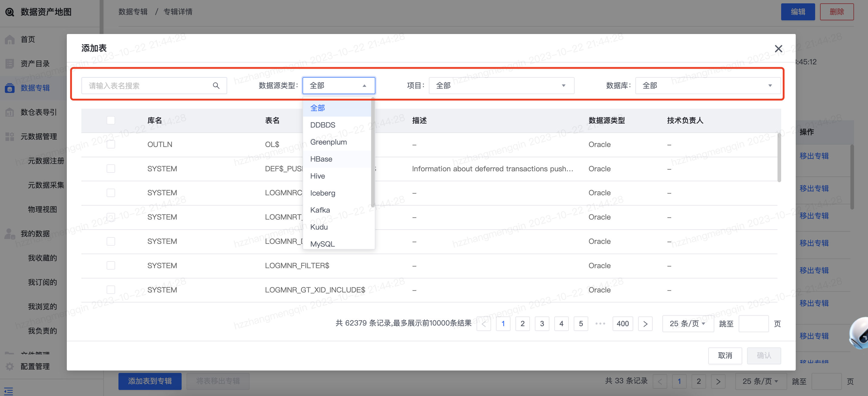Click the ellipsis to jump pages ahead
This screenshot has height=396, width=868.
click(x=600, y=324)
